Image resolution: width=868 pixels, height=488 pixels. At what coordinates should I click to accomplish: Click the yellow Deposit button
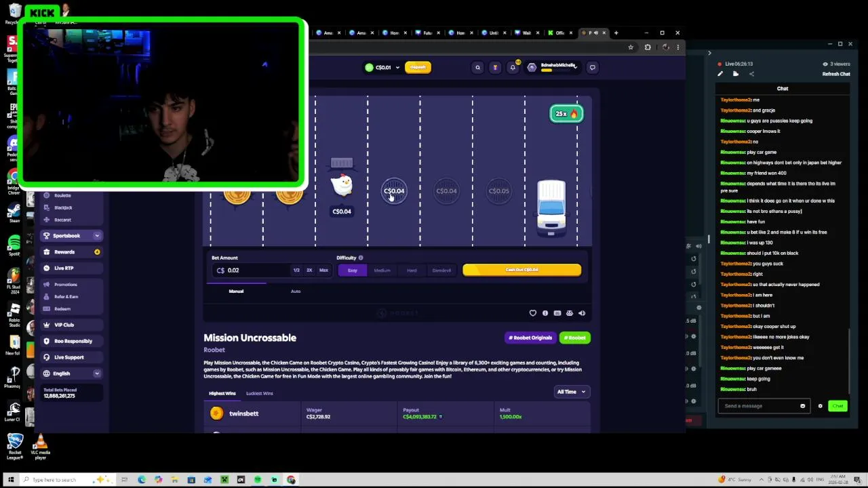click(x=418, y=67)
